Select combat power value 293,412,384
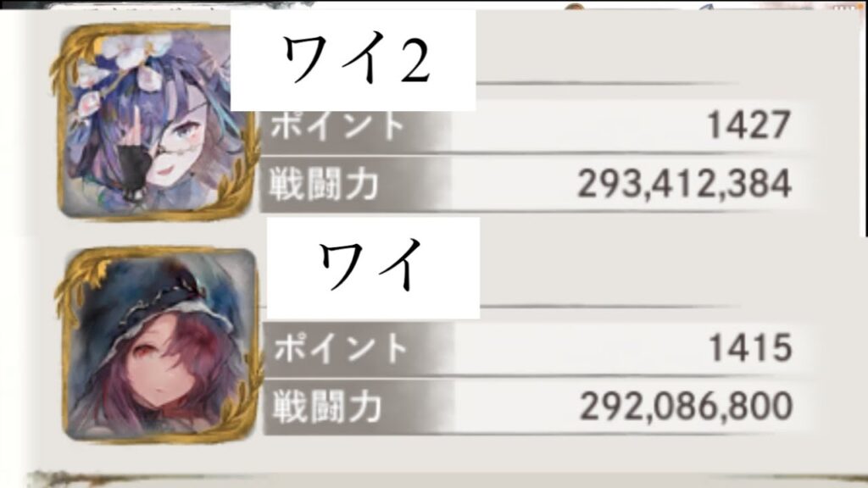This screenshot has width=868, height=488. pyautogui.click(x=684, y=184)
